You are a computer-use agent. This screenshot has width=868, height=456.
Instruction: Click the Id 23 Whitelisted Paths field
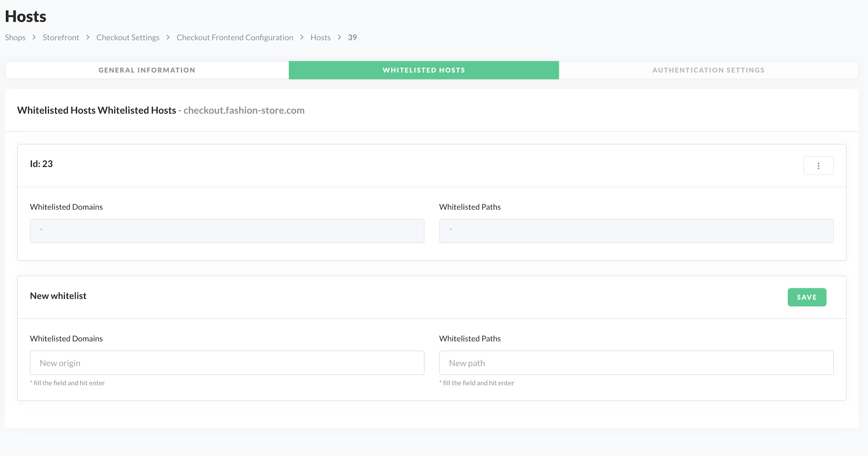(636, 231)
